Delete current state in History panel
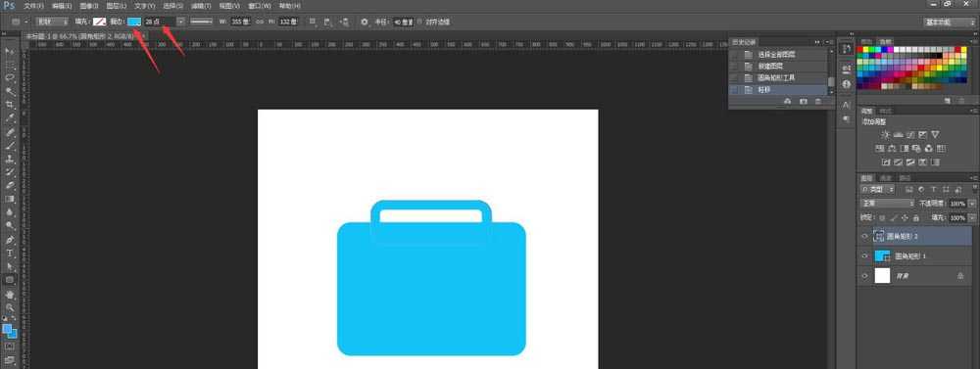The width and height of the screenshot is (980, 369). click(818, 101)
